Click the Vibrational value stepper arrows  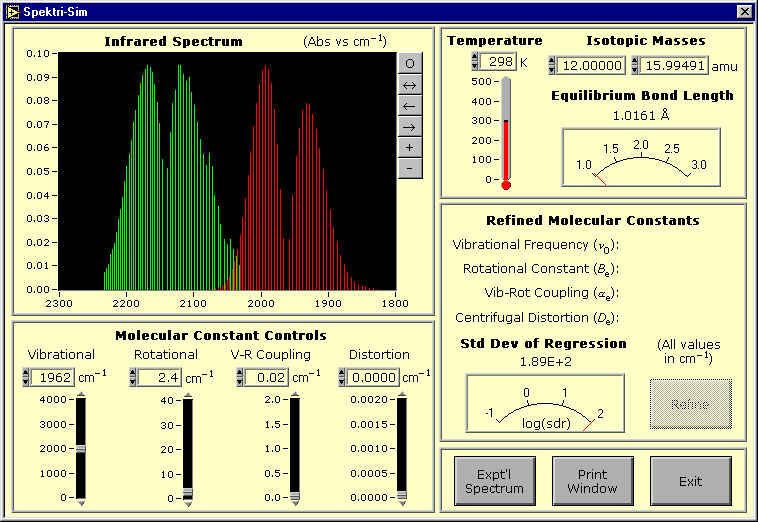(x=26, y=377)
